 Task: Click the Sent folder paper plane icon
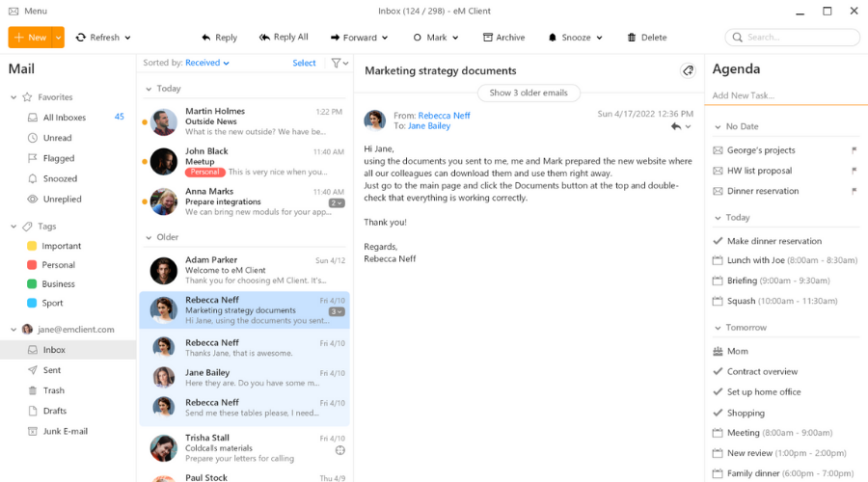33,370
